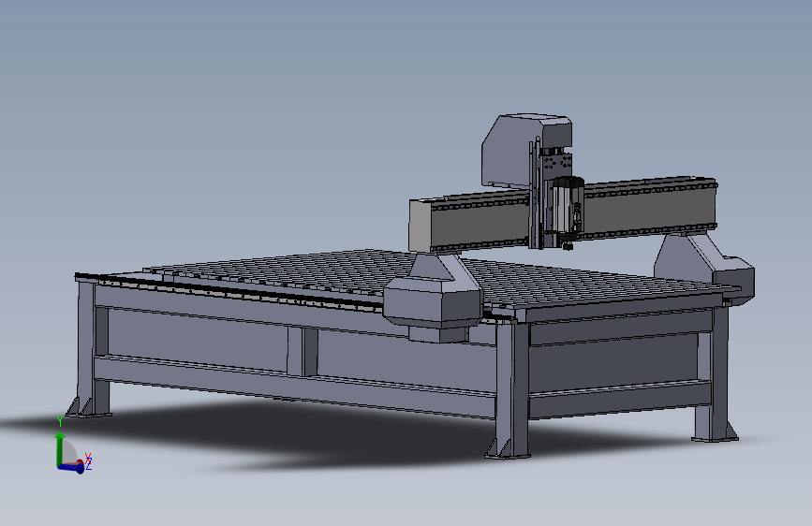Image resolution: width=812 pixels, height=526 pixels.
Task: Select the near gantry side support bracket
Action: click(x=434, y=298)
